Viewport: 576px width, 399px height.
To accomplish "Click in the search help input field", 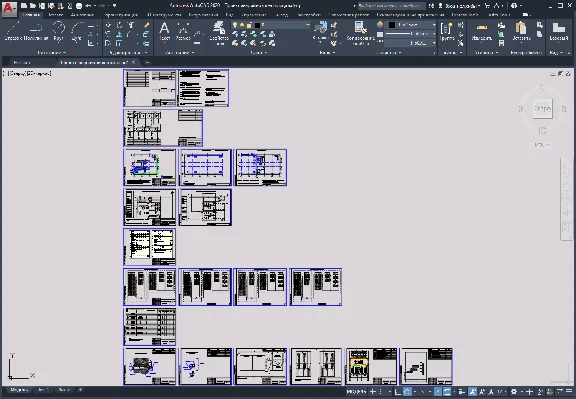I will (392, 6).
